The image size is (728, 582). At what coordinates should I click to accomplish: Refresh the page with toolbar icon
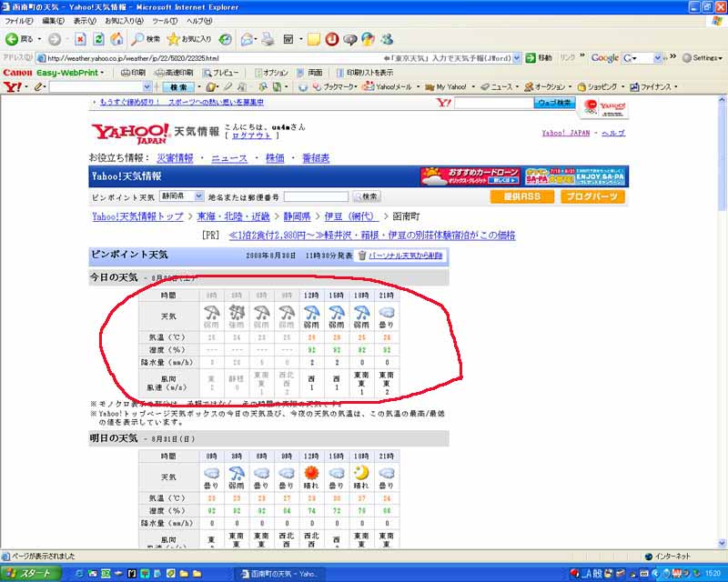pos(98,39)
